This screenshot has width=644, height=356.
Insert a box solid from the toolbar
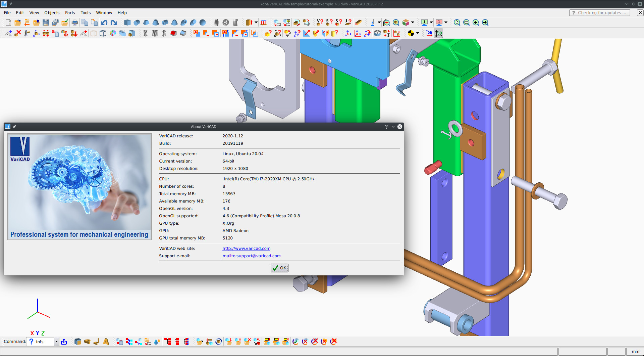point(127,23)
